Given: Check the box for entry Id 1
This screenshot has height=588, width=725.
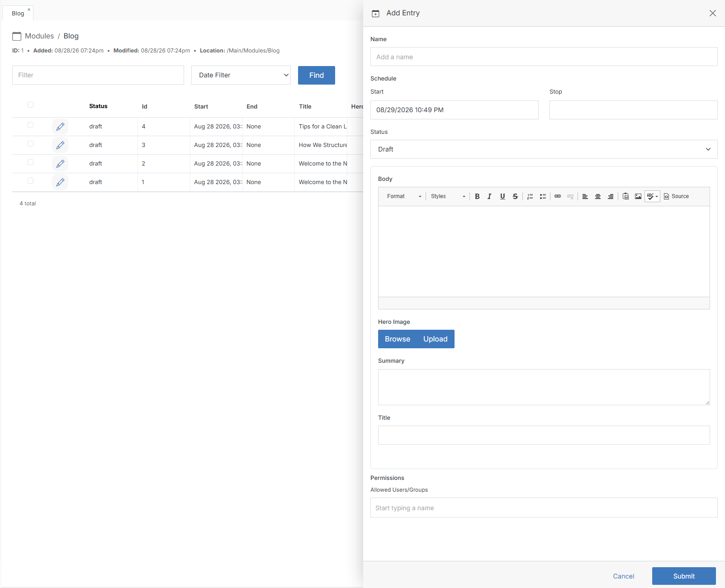Looking at the screenshot, I should click(x=30, y=180).
